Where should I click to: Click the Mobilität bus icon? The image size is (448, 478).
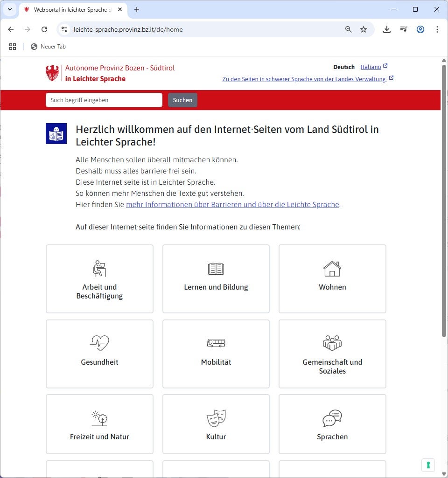(x=216, y=343)
